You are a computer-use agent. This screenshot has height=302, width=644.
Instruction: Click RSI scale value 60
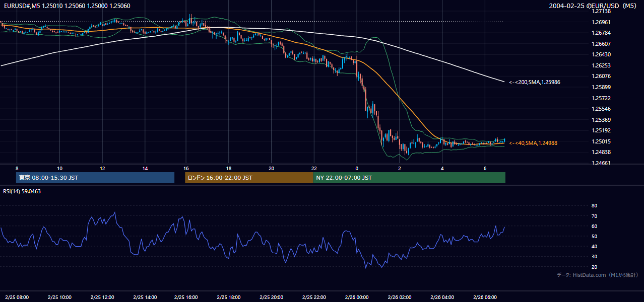point(594,226)
